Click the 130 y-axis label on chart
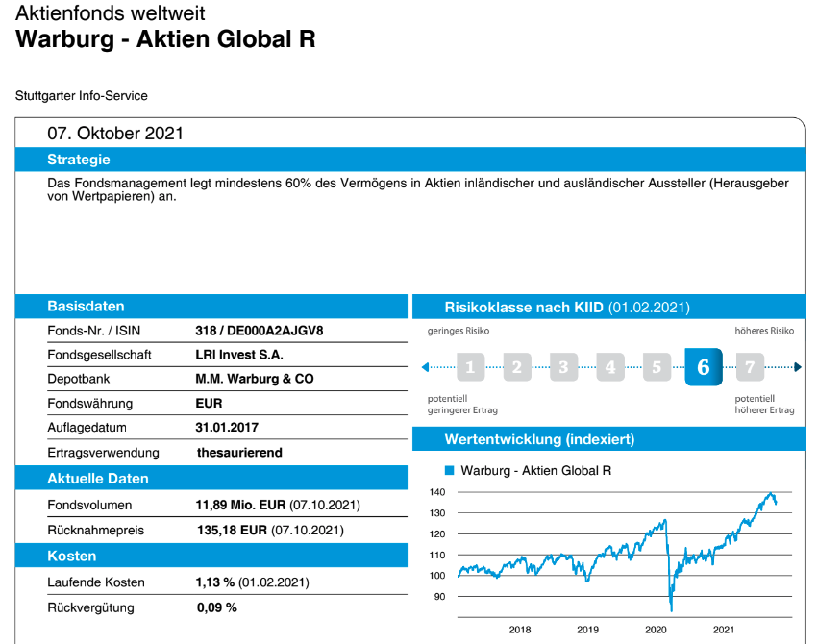The height and width of the screenshot is (644, 818). pyautogui.click(x=437, y=513)
